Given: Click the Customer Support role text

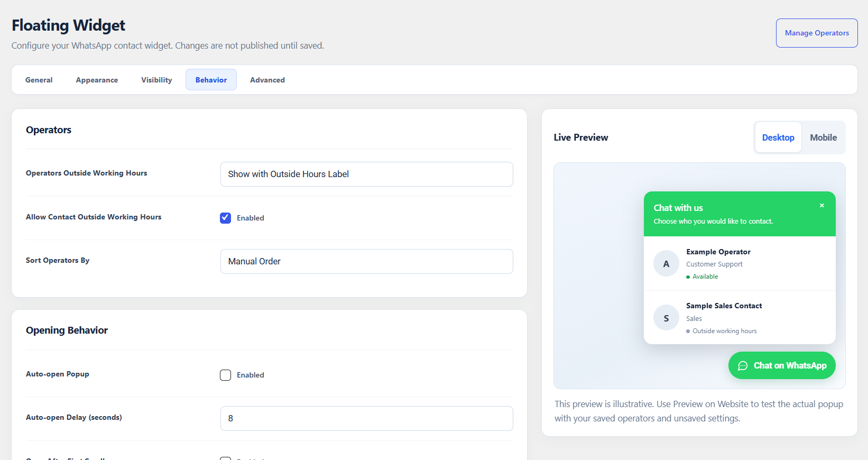Looking at the screenshot, I should [714, 264].
